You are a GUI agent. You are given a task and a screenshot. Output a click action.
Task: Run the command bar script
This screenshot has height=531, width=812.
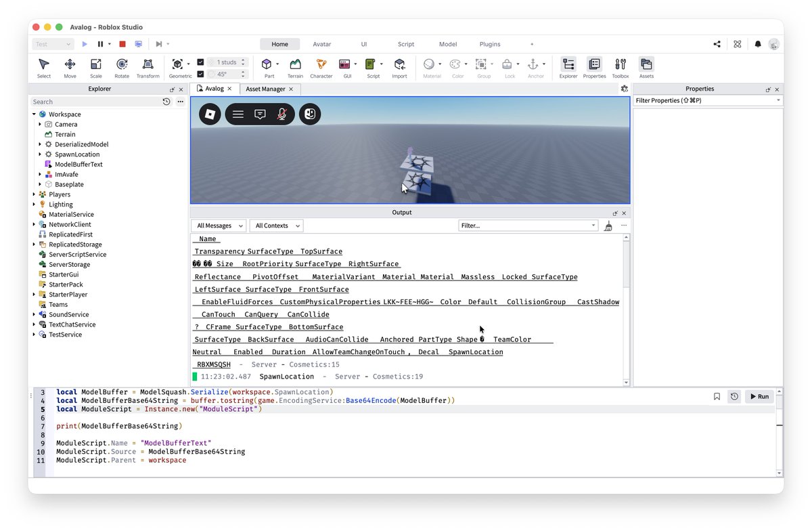[x=759, y=396]
